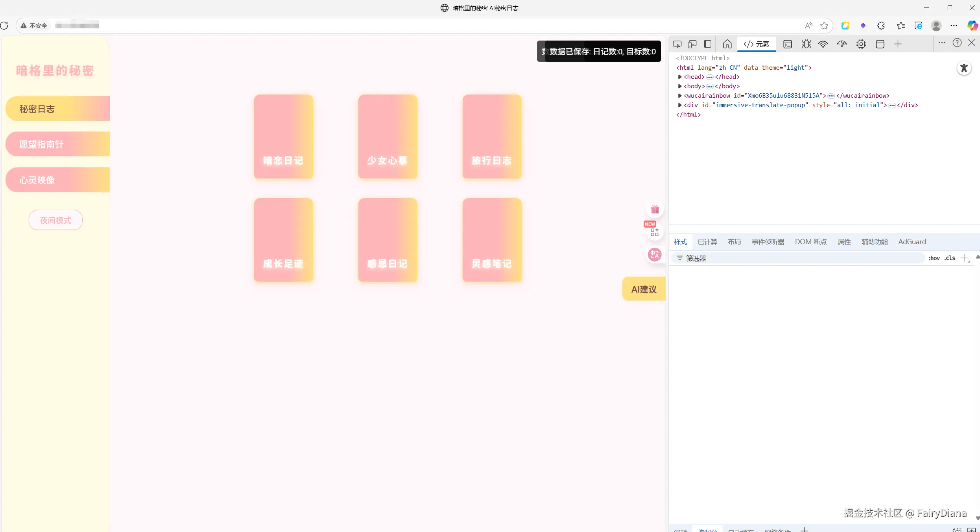Open the Memory chip-icon panel
The height and width of the screenshot is (532, 980).
[x=861, y=44]
